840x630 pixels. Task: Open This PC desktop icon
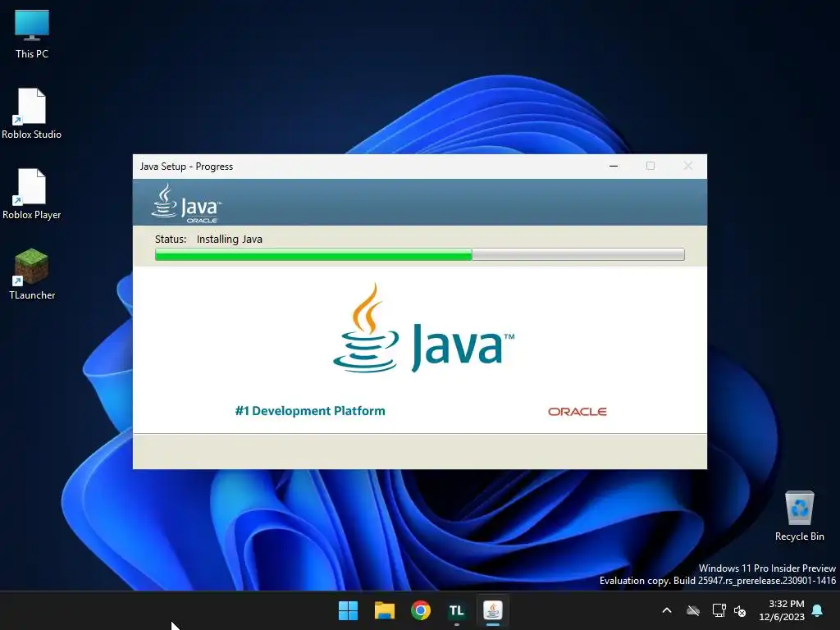(32, 34)
